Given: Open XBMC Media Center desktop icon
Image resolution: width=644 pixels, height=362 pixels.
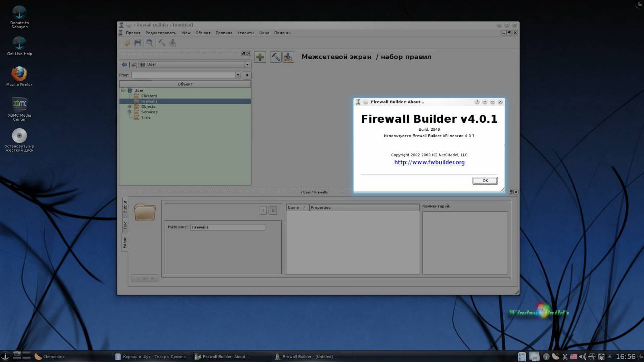Looking at the screenshot, I should [19, 109].
